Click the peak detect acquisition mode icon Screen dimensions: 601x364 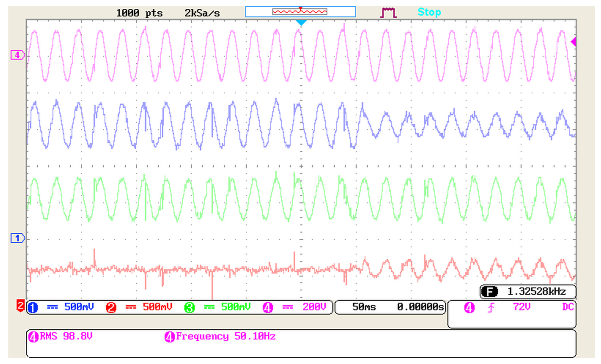pyautogui.click(x=388, y=13)
